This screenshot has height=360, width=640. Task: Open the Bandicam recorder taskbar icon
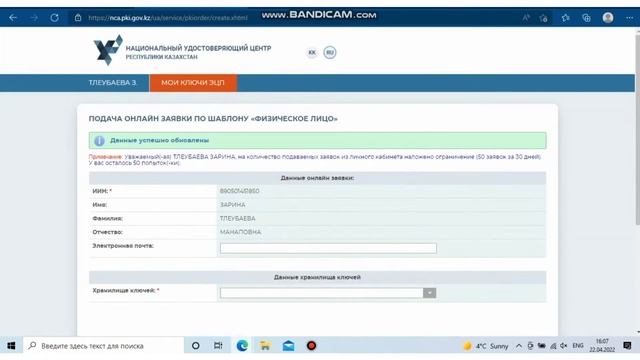click(311, 346)
